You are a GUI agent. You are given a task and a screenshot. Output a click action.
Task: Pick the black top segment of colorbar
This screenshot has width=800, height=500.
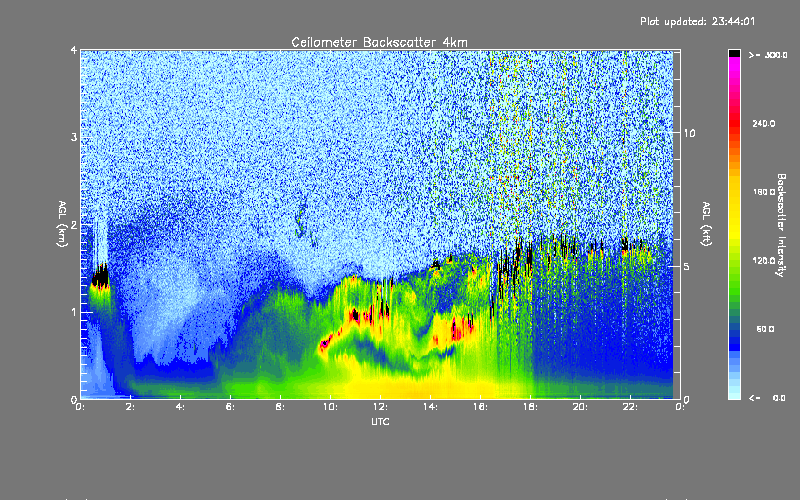click(734, 53)
